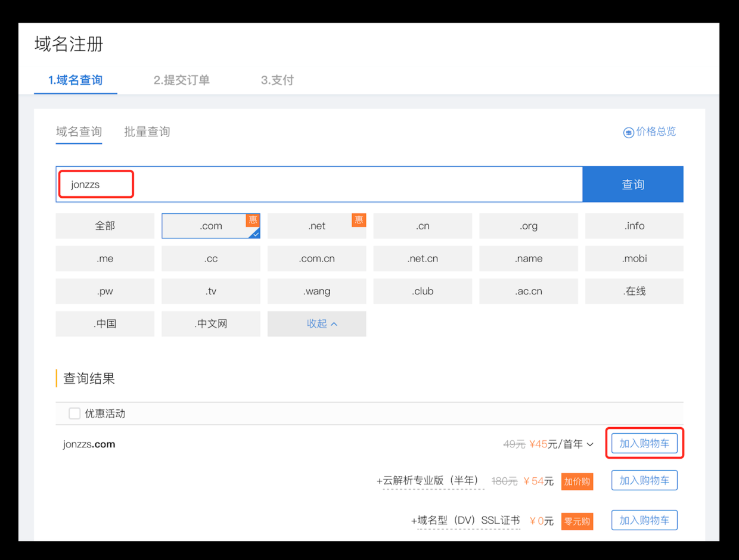Select the 全部 suffix filter
This screenshot has width=739, height=560.
click(105, 226)
